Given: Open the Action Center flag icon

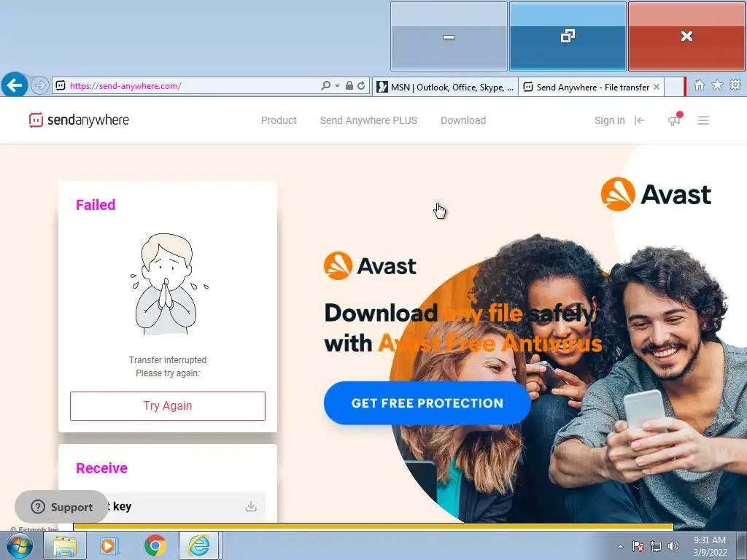Looking at the screenshot, I should point(638,546).
